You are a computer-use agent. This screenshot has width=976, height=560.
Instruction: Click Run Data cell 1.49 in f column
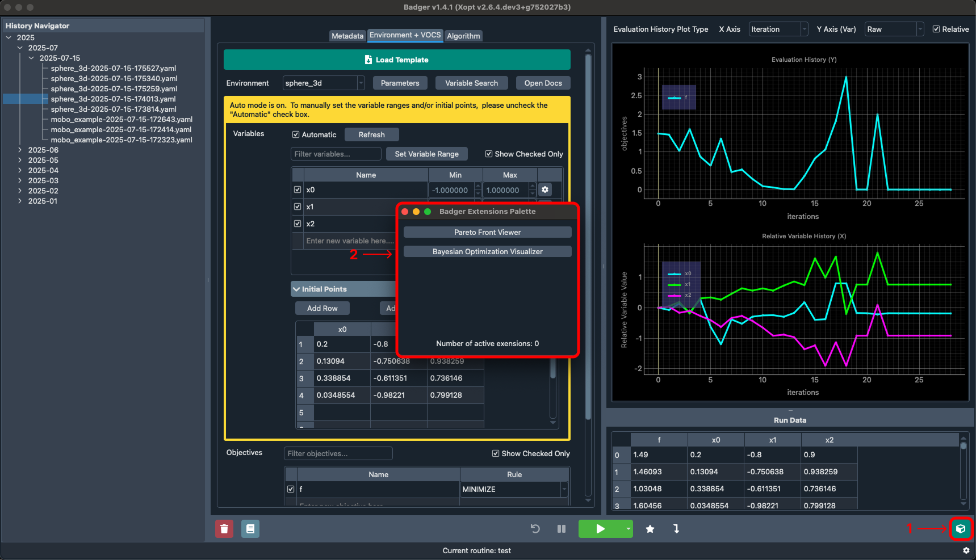coord(659,454)
